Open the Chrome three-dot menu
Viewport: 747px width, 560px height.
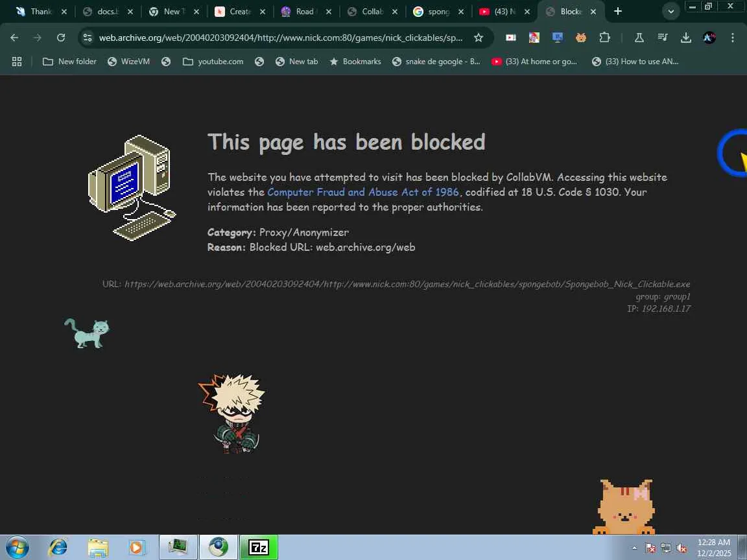click(733, 38)
